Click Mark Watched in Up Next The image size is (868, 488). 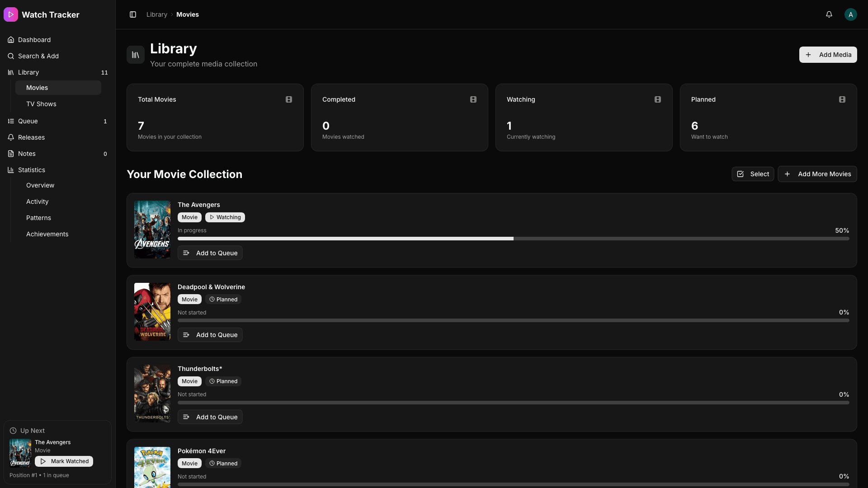coord(64,461)
